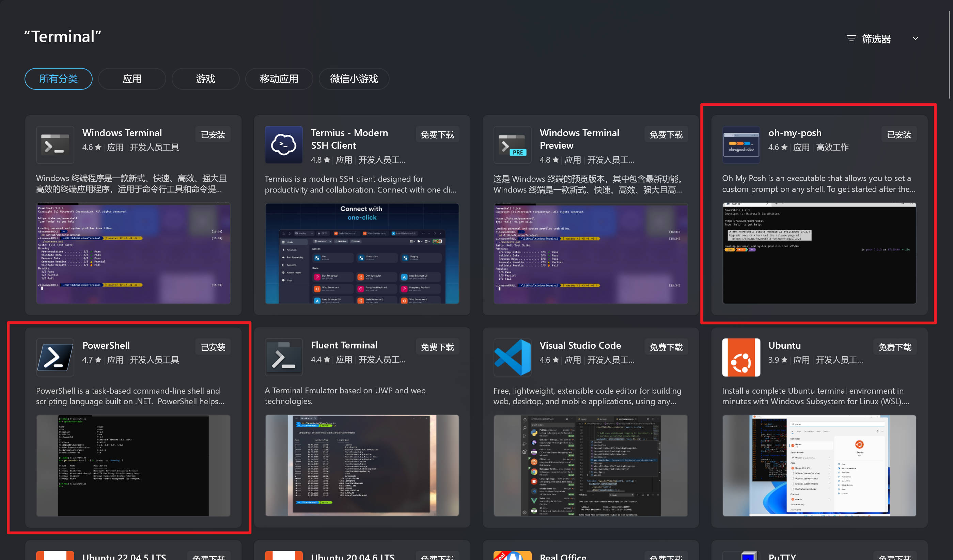Switch to the 游戏 category tab
Screen dimensions: 953x560
tap(205, 79)
